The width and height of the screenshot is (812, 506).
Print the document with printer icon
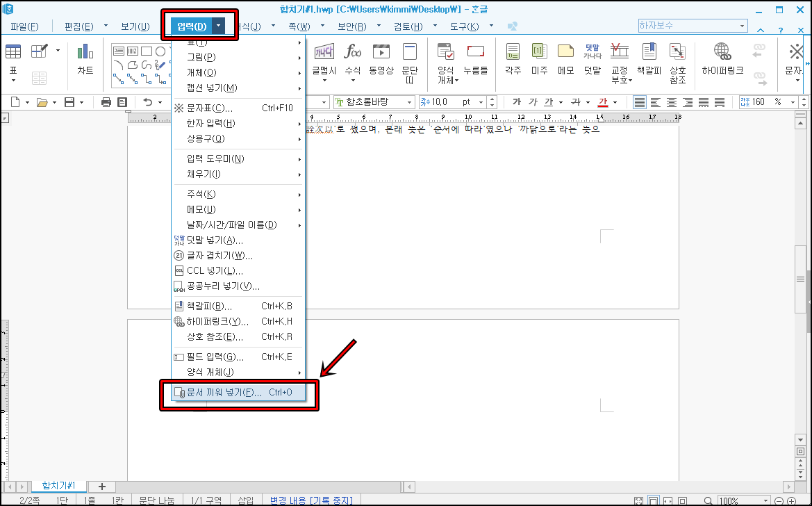[106, 102]
